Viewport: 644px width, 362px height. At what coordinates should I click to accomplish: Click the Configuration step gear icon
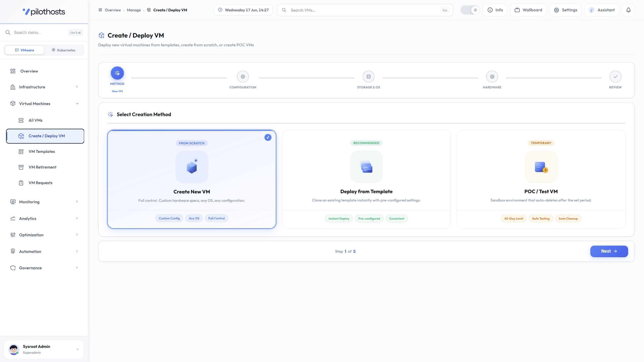pyautogui.click(x=243, y=77)
